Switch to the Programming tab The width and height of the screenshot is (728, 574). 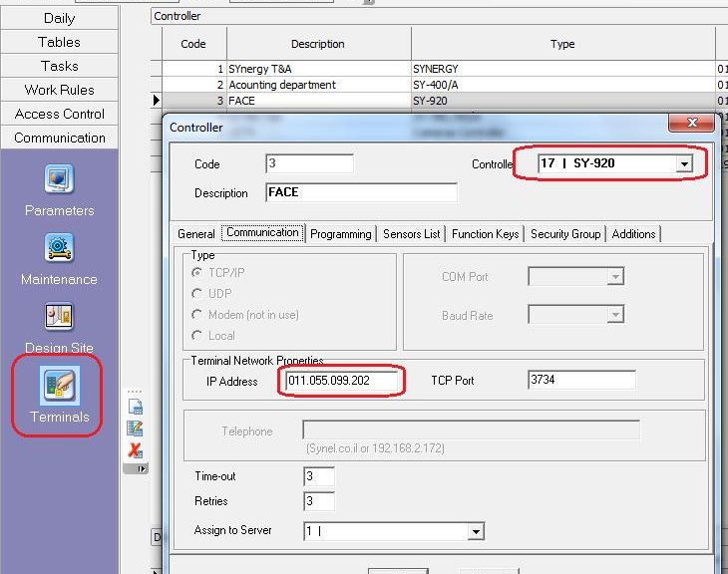[340, 234]
